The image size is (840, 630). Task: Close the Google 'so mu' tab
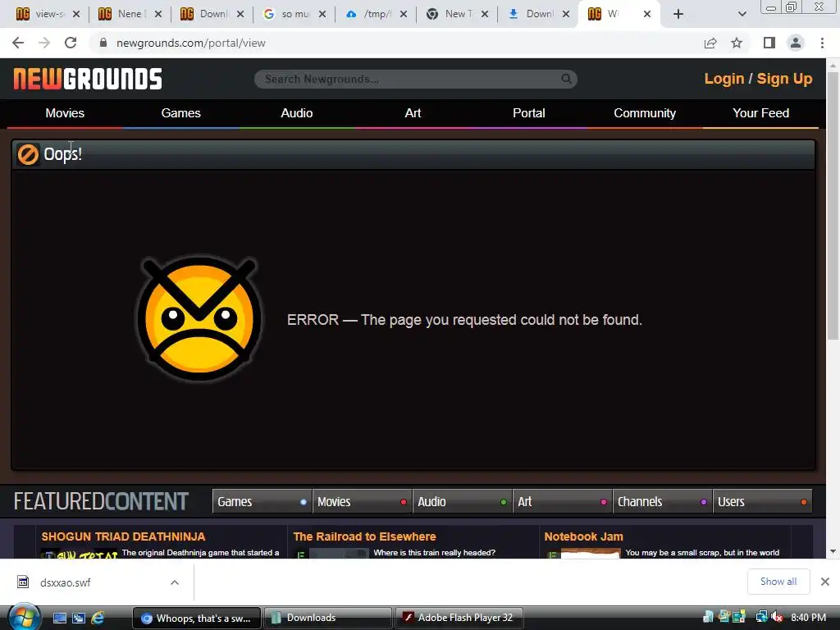point(322,14)
